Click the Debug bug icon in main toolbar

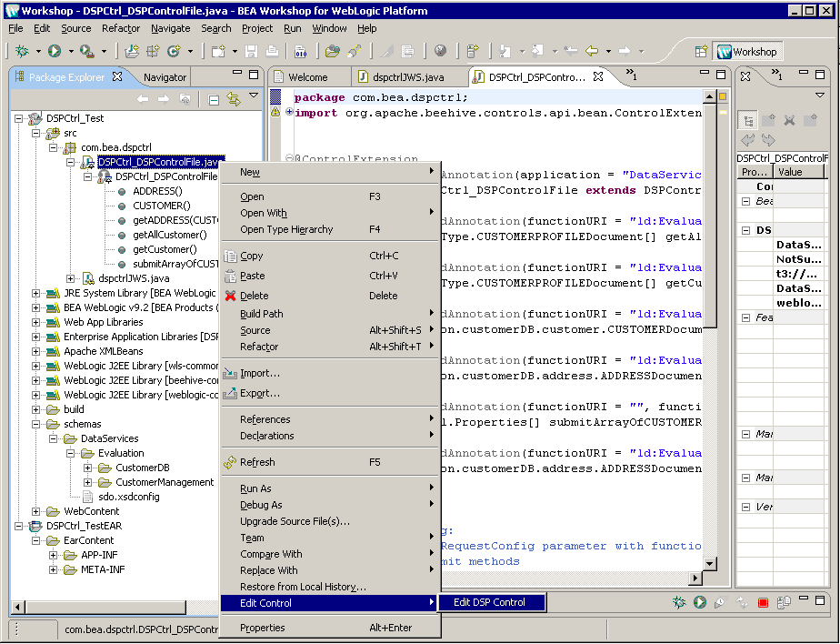(x=21, y=51)
